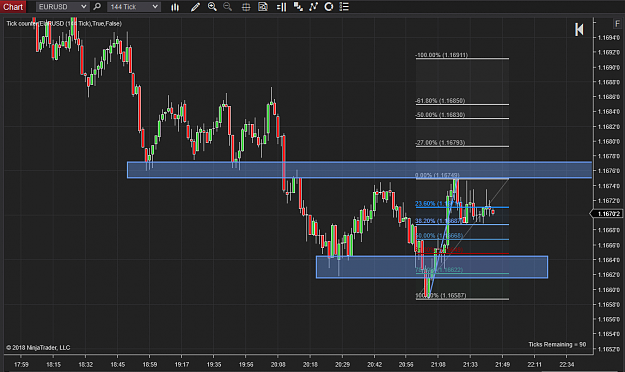
Task: Click the current price marker 1.16702
Action: (x=607, y=214)
